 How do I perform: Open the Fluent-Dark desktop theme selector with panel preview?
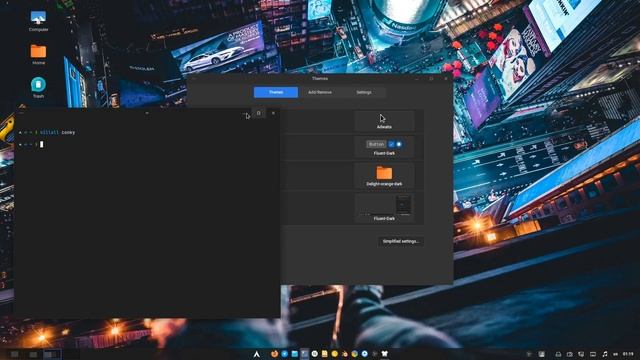coord(384,208)
